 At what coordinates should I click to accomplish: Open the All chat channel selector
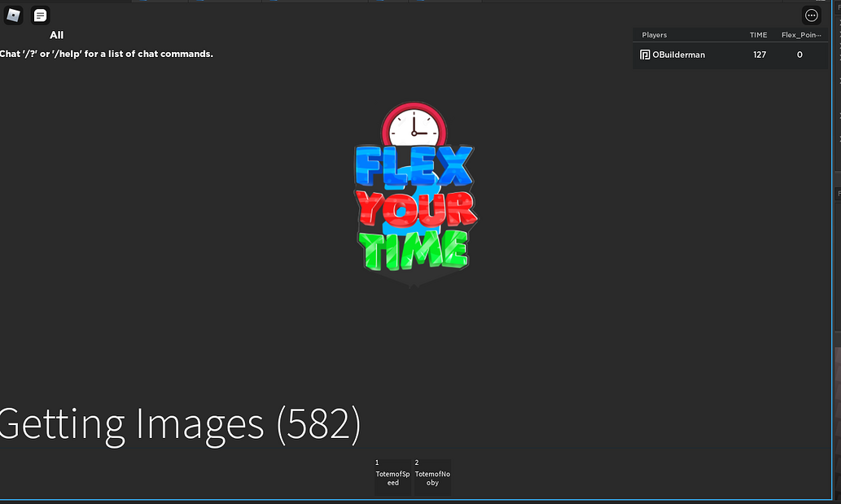point(56,35)
